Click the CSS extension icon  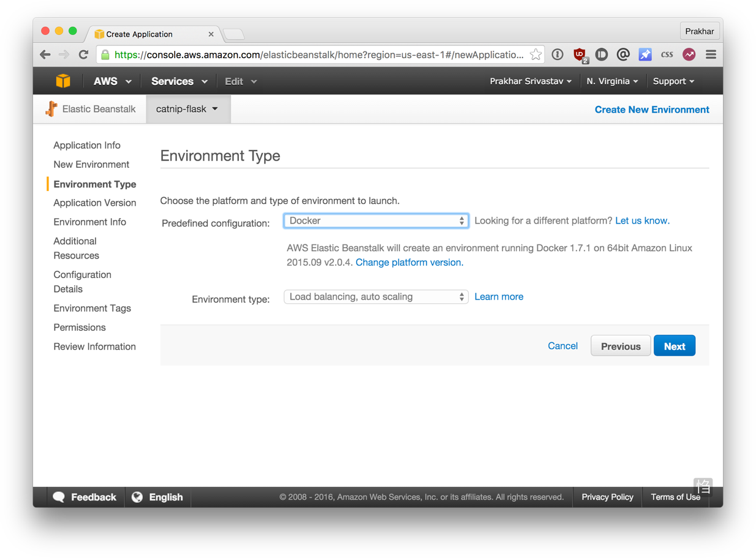tap(667, 55)
